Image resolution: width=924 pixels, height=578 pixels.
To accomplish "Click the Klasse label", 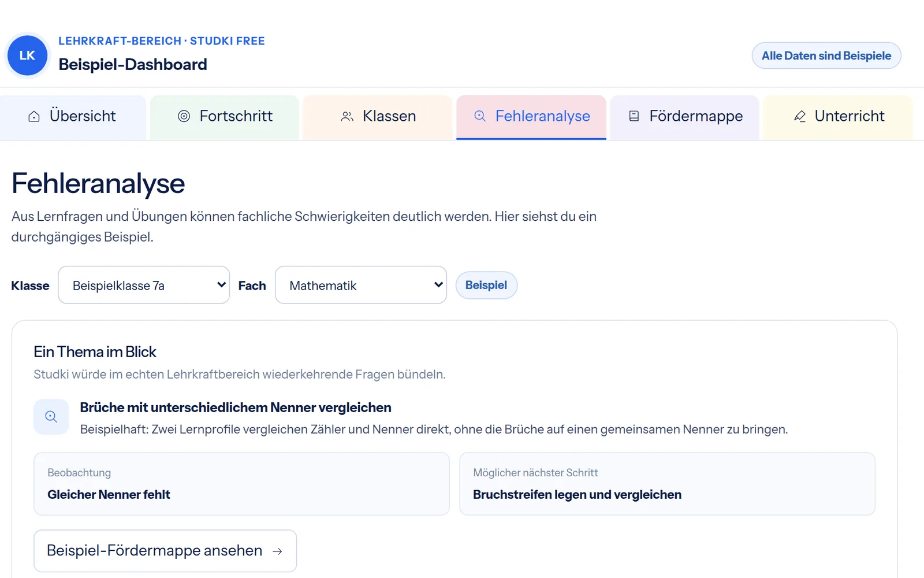I will 30,286.
